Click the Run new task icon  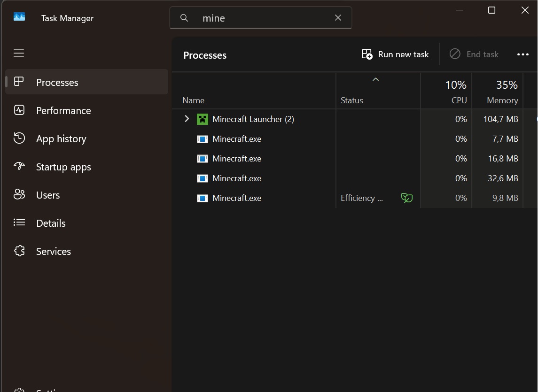367,54
